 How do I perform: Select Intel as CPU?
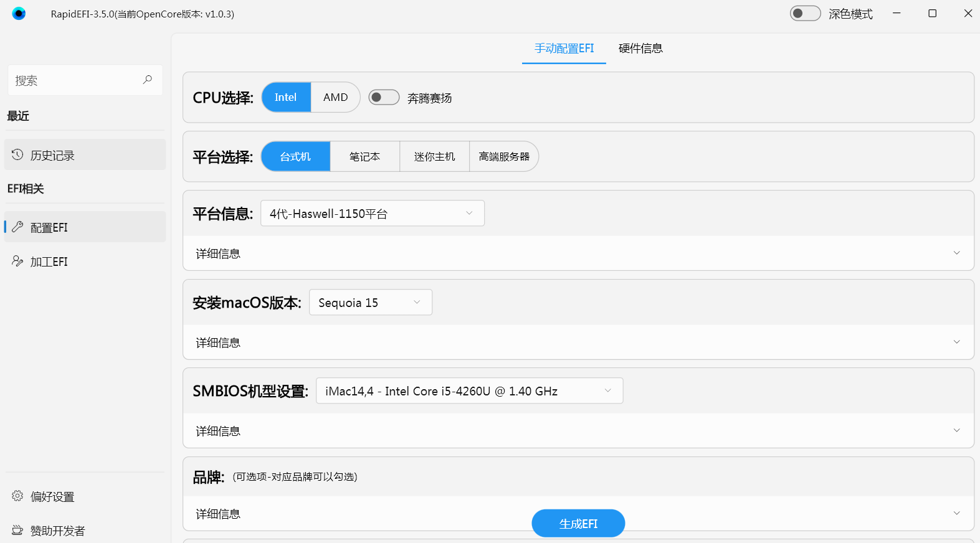coord(286,97)
